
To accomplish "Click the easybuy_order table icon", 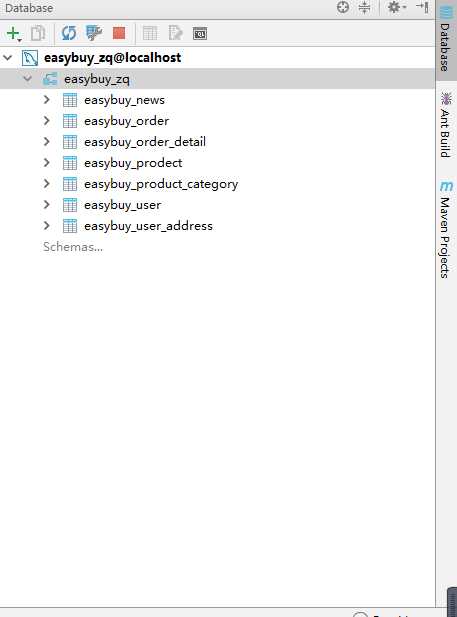I will 70,121.
